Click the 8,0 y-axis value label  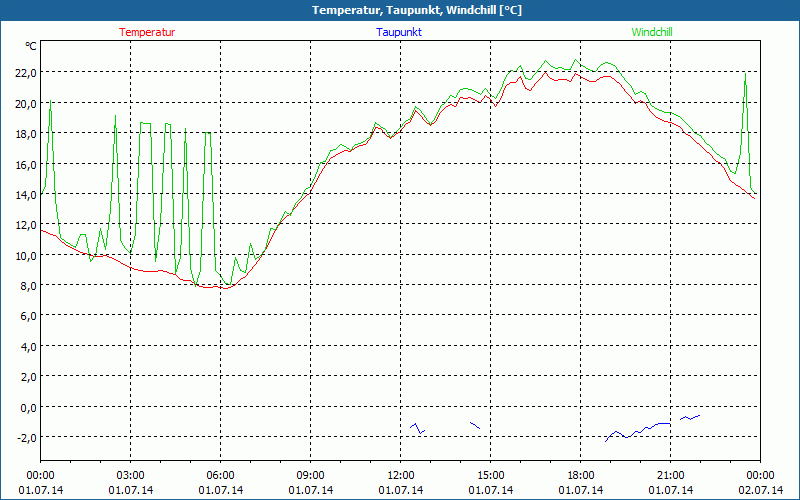tap(29, 286)
